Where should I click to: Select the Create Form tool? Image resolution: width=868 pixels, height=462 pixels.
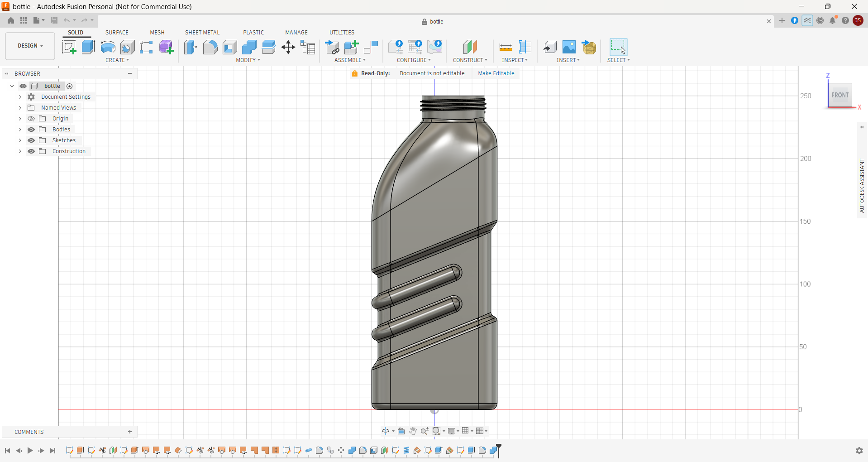click(x=166, y=47)
